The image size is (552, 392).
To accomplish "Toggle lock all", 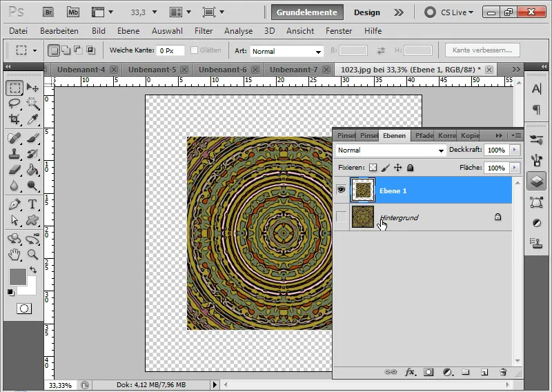I will pyautogui.click(x=410, y=168).
